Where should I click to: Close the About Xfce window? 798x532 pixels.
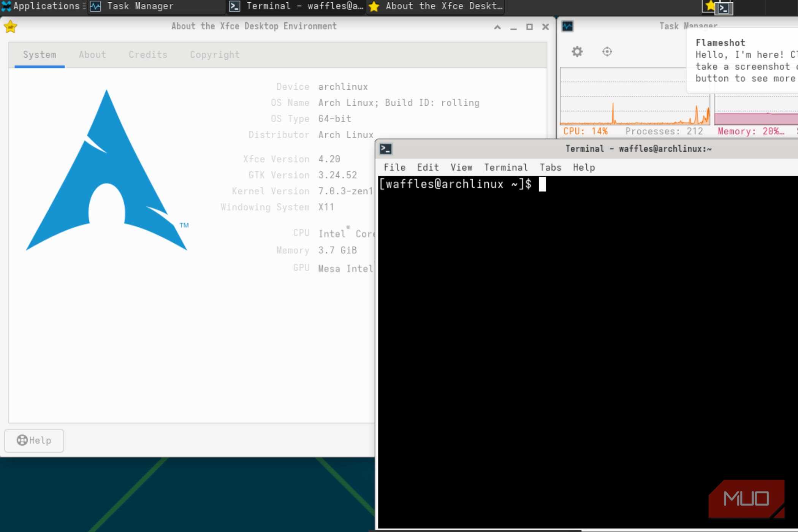(x=545, y=27)
